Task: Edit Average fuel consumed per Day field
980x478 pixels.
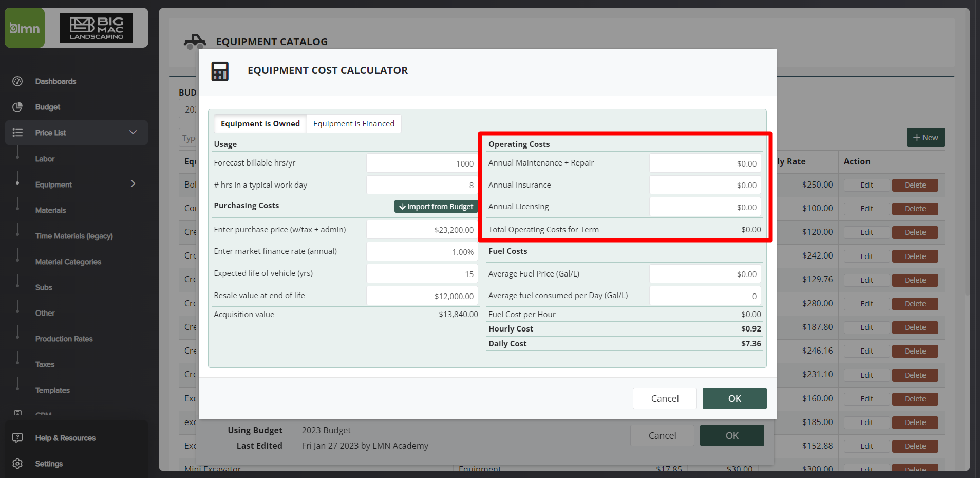Action: click(x=705, y=296)
